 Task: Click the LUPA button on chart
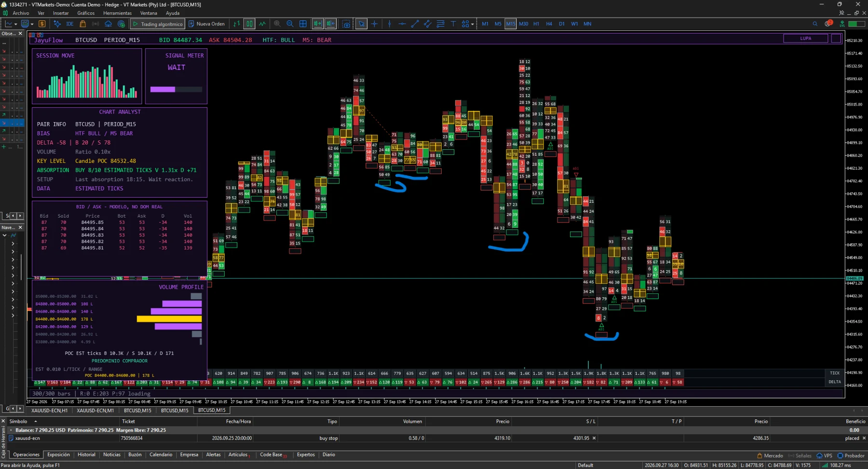tap(805, 38)
